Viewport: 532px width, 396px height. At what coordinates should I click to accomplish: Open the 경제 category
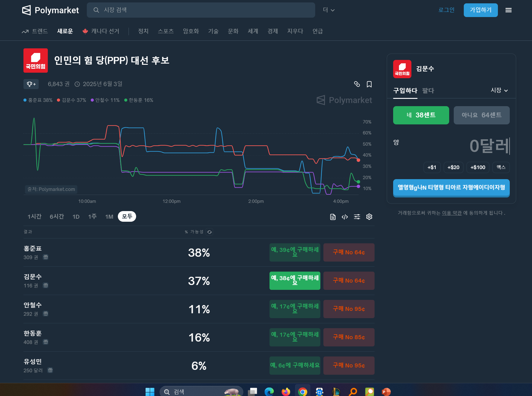click(273, 31)
